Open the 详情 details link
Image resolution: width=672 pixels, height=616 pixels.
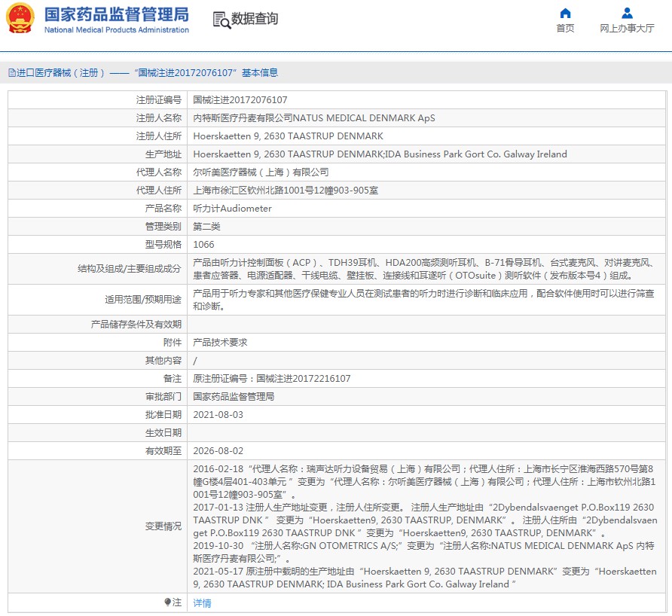pos(202,603)
